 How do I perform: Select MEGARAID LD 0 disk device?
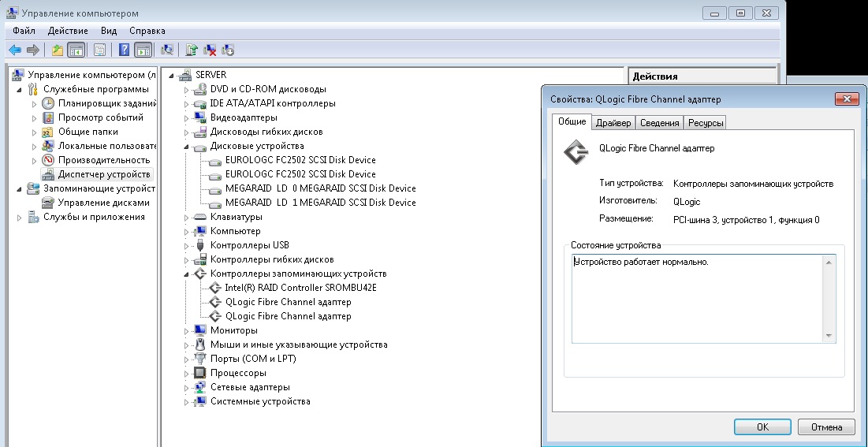point(321,188)
